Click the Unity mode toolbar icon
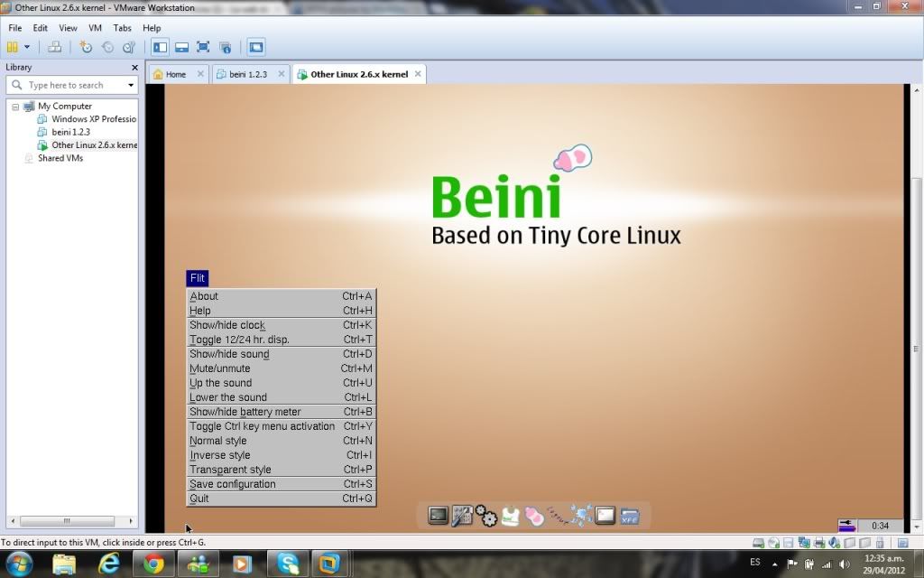The width and height of the screenshot is (924, 578). pos(225,47)
